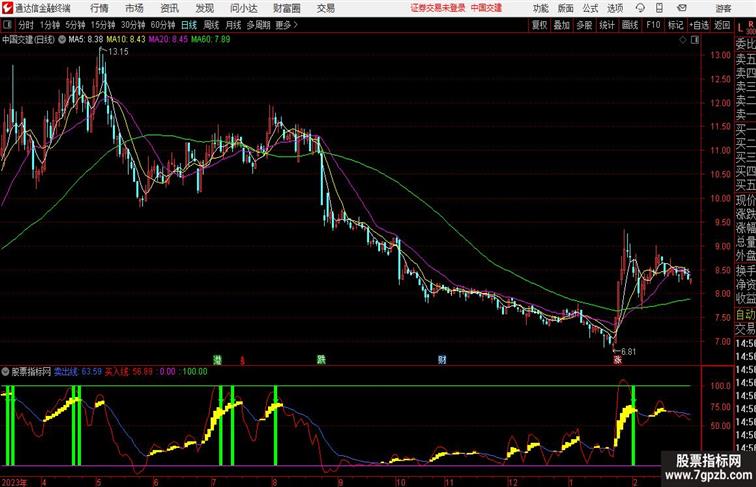Screen dimensions: 756x487
Task: Open the 选项 menu
Action: 615,8
